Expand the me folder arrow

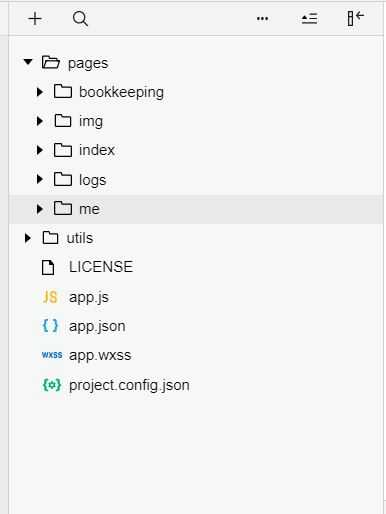[40, 209]
